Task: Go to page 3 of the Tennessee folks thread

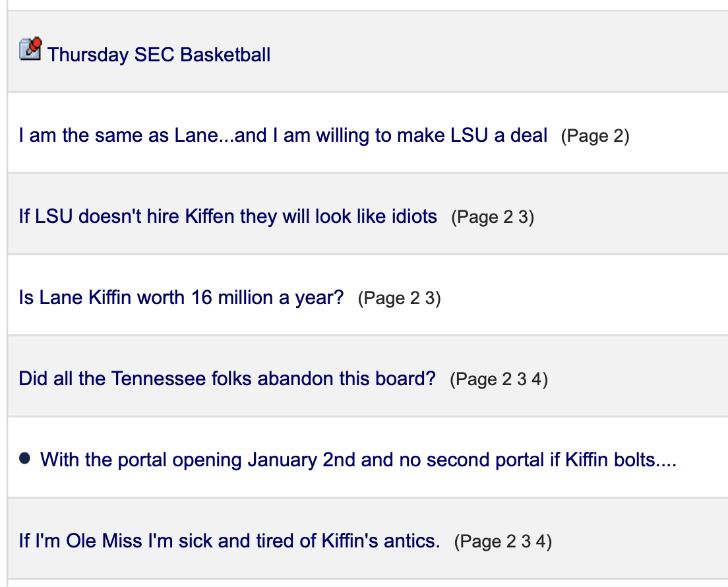Action: 522,380
